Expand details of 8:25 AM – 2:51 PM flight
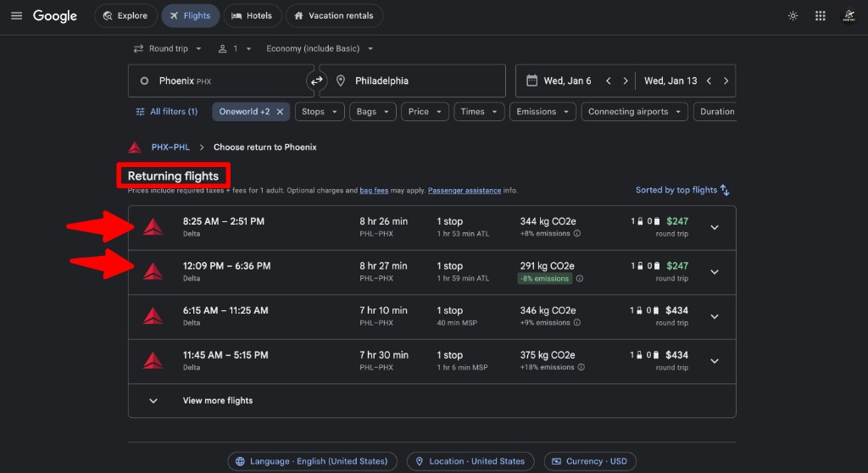 715,228
